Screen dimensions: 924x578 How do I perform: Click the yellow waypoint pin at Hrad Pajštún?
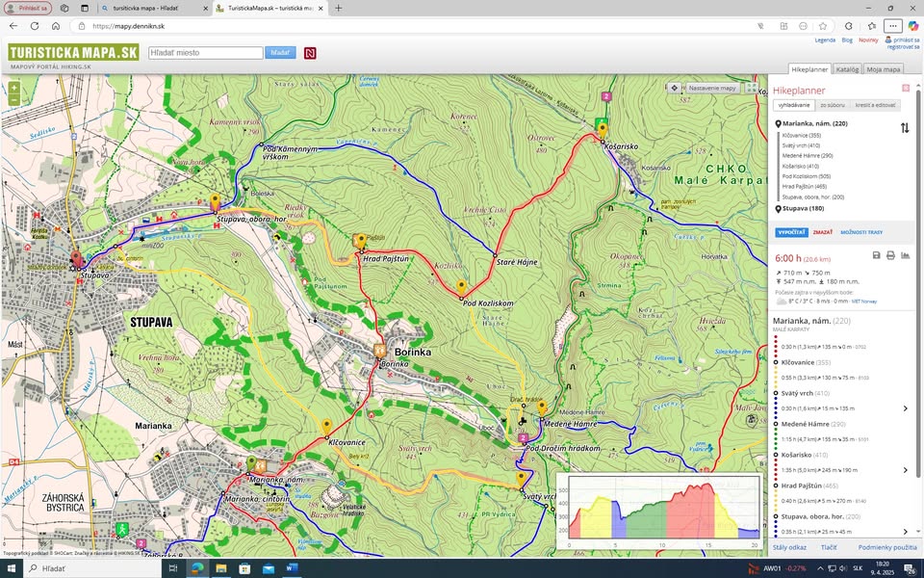pos(361,241)
